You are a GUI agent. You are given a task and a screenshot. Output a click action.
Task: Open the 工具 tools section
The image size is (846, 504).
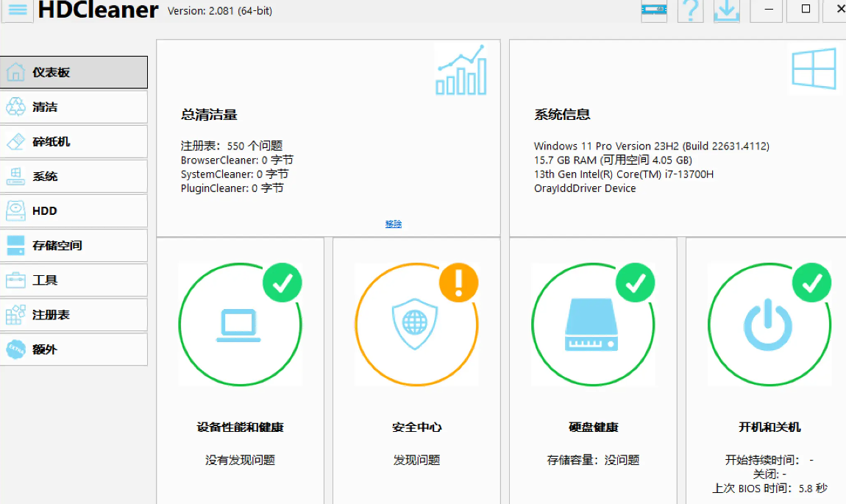pyautogui.click(x=74, y=280)
